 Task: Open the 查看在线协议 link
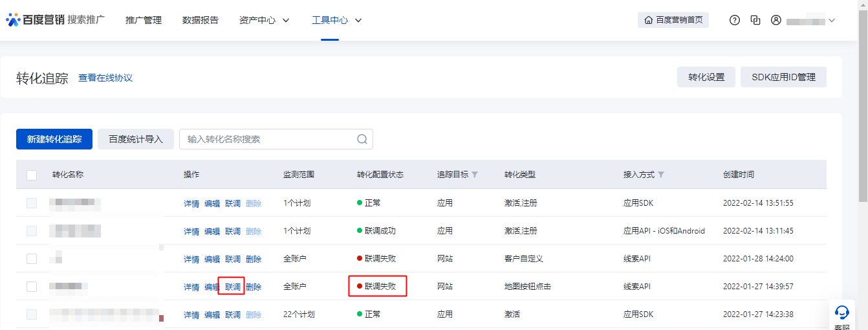click(x=105, y=78)
